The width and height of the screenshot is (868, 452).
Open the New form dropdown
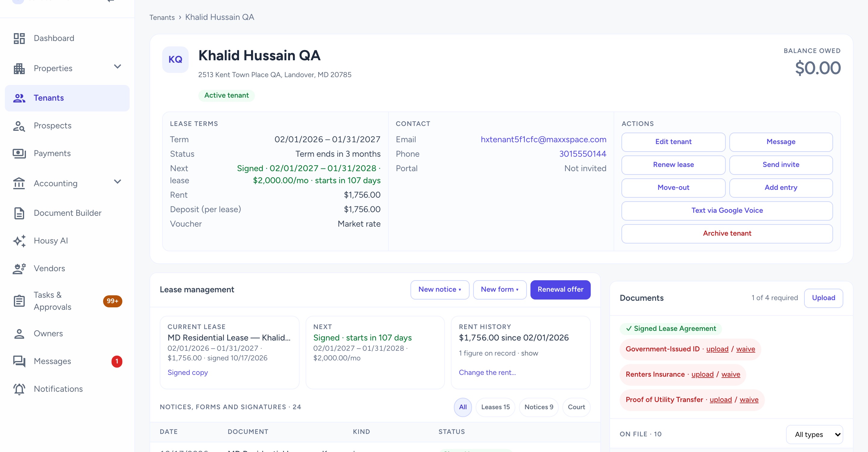coord(500,290)
